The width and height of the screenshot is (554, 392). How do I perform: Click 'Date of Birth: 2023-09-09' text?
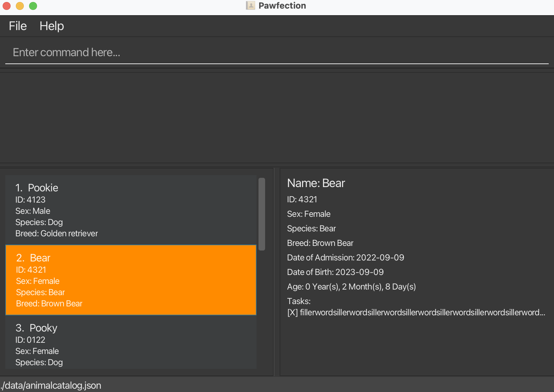point(335,272)
